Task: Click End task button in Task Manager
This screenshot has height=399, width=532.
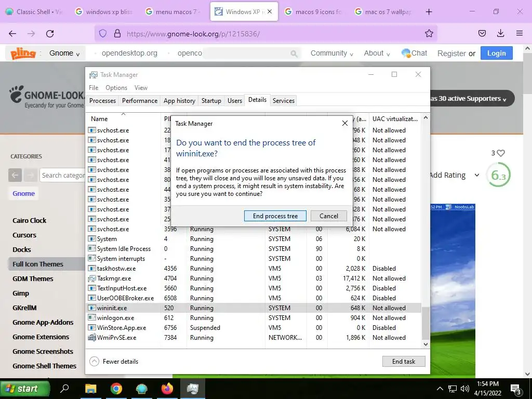Action: coord(403,362)
